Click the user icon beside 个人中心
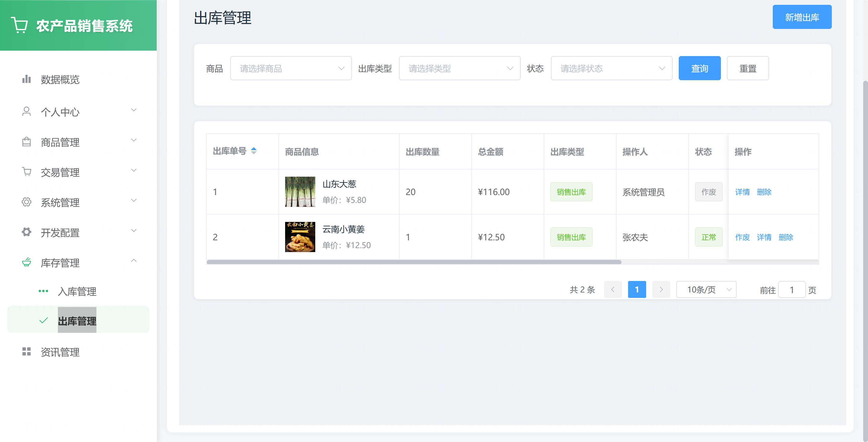The image size is (868, 442). click(x=26, y=112)
